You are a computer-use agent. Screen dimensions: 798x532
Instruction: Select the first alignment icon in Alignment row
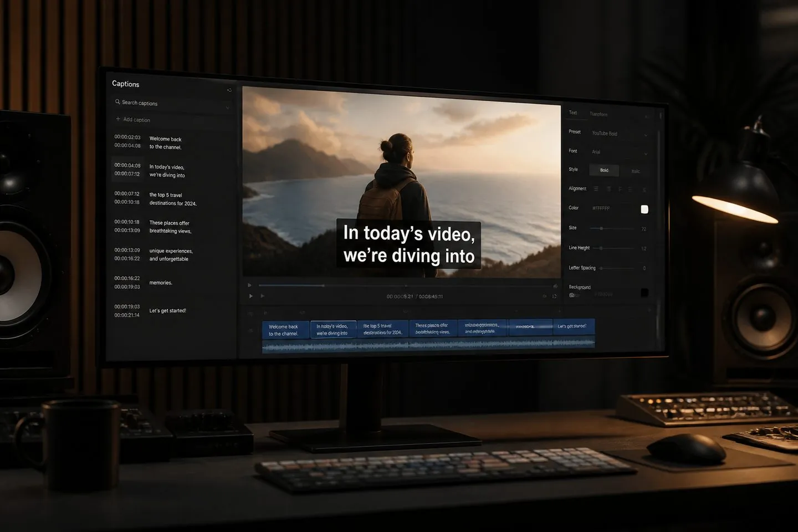596,189
